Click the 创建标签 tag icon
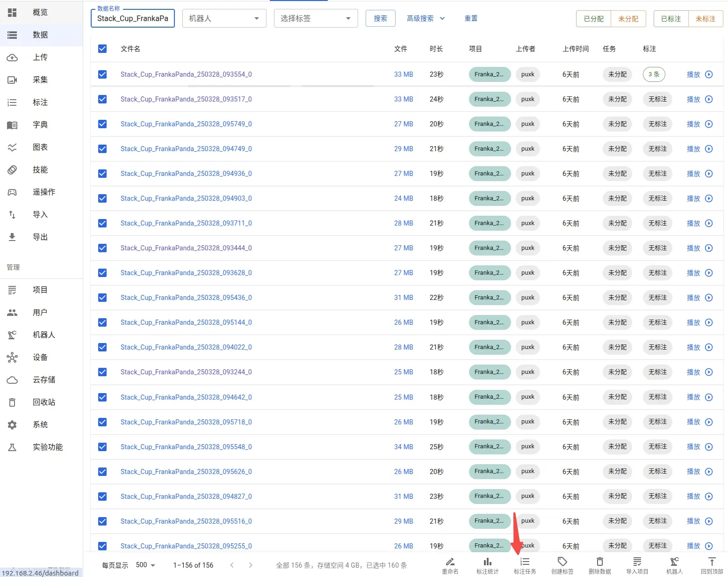 562,562
